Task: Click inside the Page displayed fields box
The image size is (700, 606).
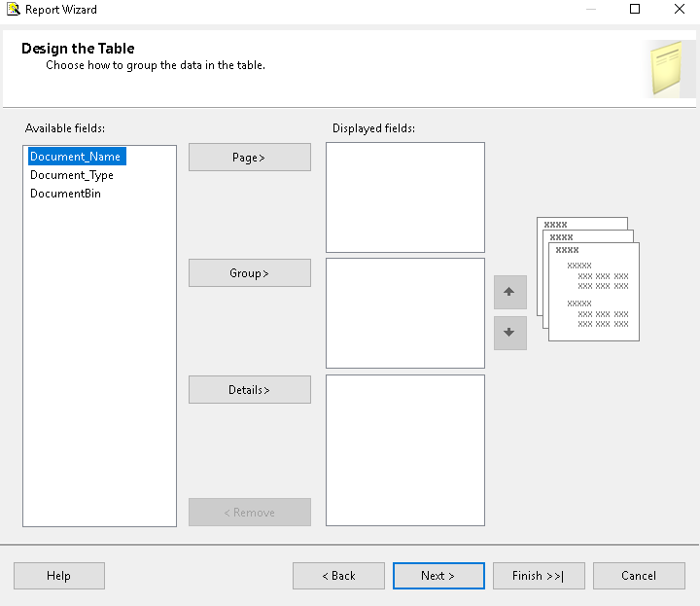Action: pyautogui.click(x=404, y=197)
